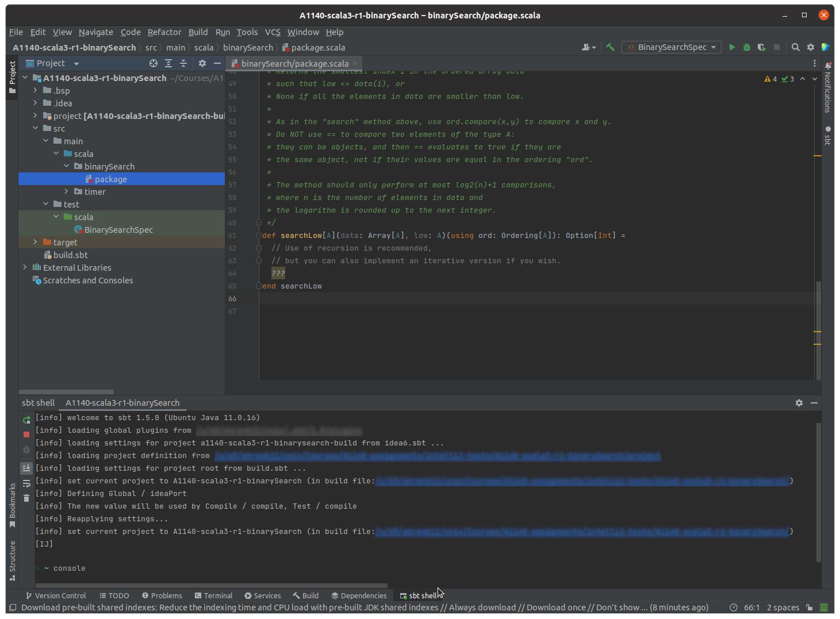Open the Refactor menu
The height and width of the screenshot is (619, 840).
pos(164,32)
